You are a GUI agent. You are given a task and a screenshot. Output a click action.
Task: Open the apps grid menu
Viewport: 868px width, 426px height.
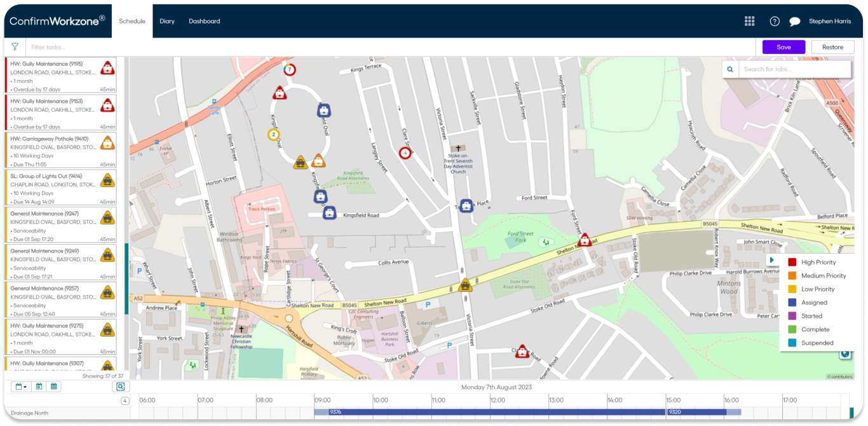pyautogui.click(x=750, y=21)
